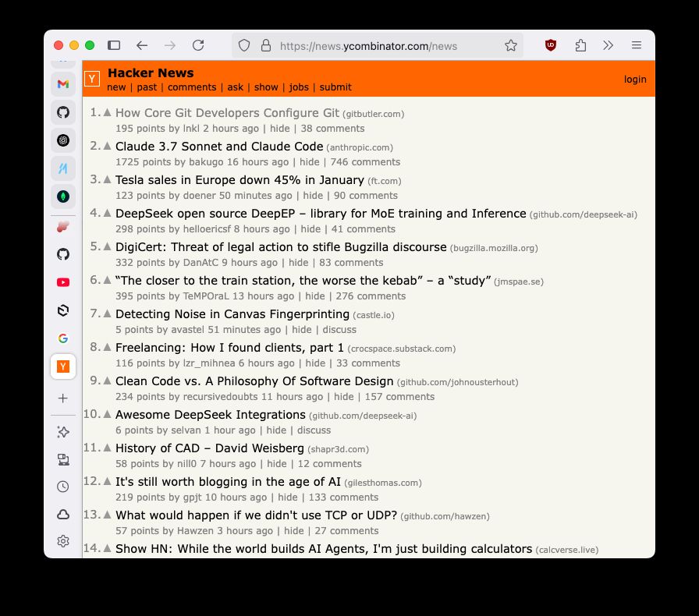The height and width of the screenshot is (616, 699).
Task: Open uBlock Origin extension
Action: (551, 45)
